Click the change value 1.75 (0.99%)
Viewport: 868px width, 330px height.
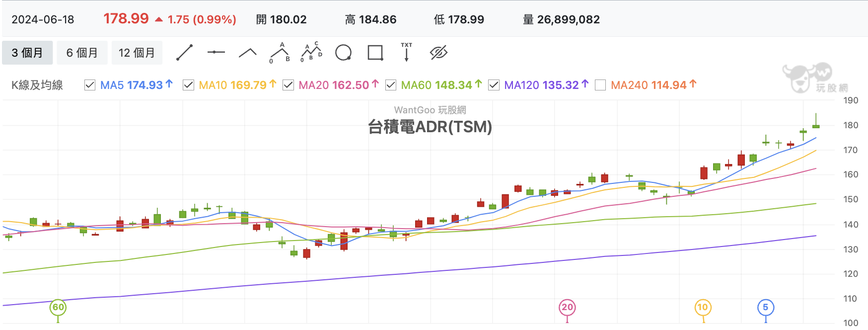pyautogui.click(x=202, y=19)
